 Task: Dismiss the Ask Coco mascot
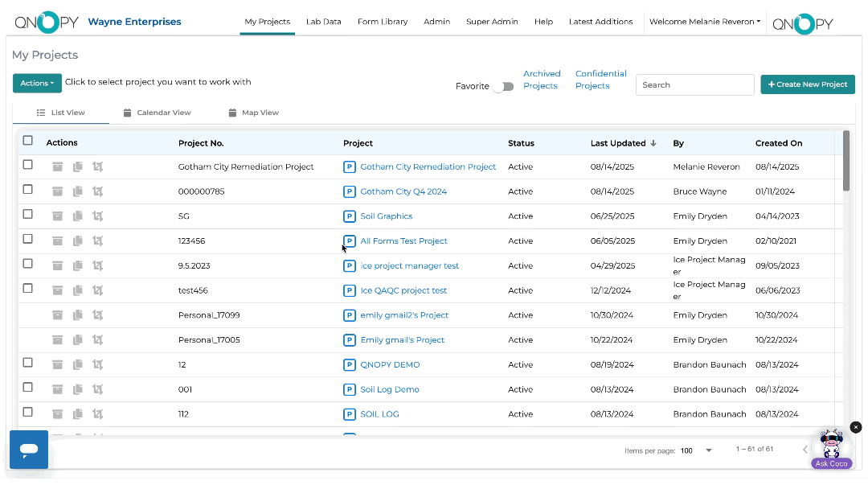[856, 427]
